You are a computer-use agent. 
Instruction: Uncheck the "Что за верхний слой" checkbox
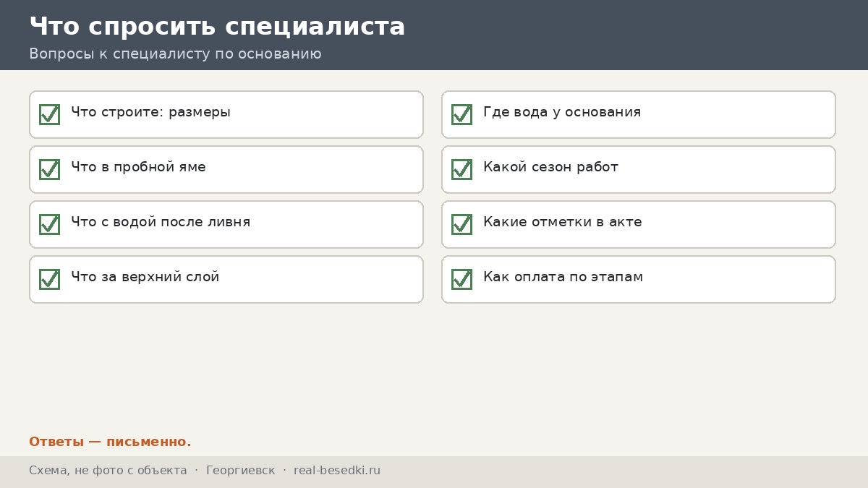click(49, 279)
